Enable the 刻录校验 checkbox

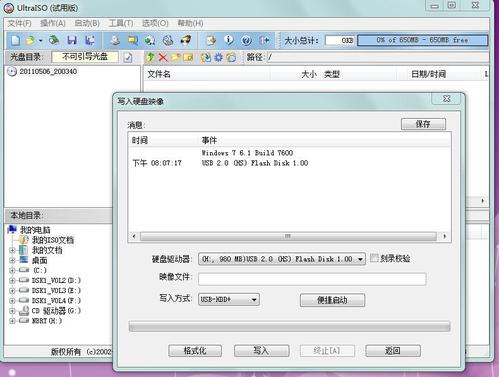coord(374,258)
